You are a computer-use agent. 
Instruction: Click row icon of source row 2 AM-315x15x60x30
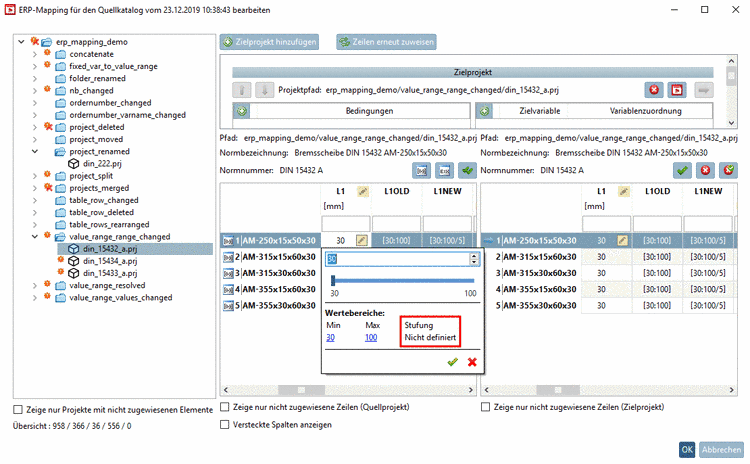(229, 257)
